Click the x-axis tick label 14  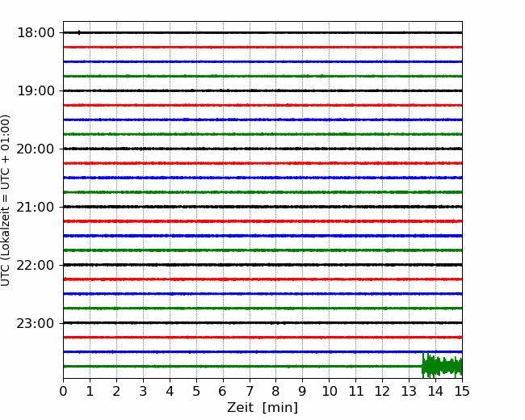tap(435, 391)
